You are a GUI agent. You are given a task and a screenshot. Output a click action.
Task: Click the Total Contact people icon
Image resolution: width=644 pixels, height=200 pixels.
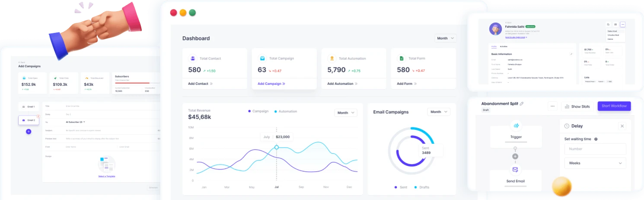[192, 58]
